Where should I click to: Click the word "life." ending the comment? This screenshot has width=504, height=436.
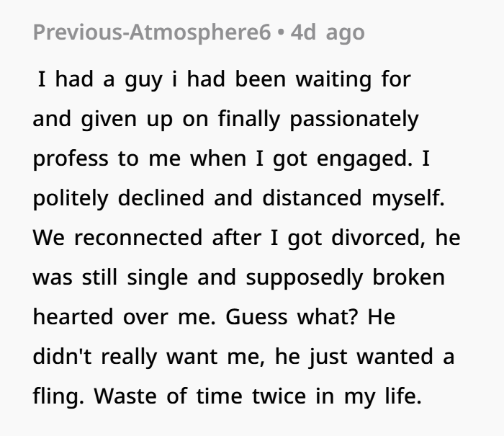pos(403,396)
